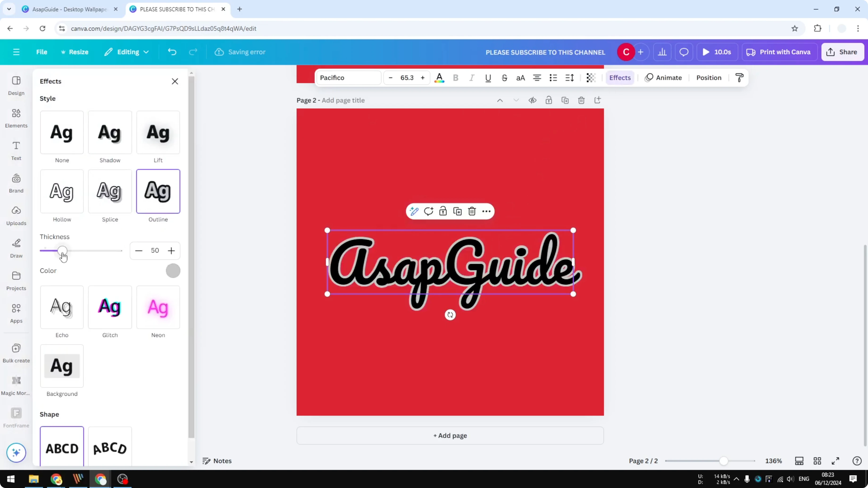The width and height of the screenshot is (868, 488).
Task: Add a comment using the floating comment icon
Action: pyautogui.click(x=428, y=211)
